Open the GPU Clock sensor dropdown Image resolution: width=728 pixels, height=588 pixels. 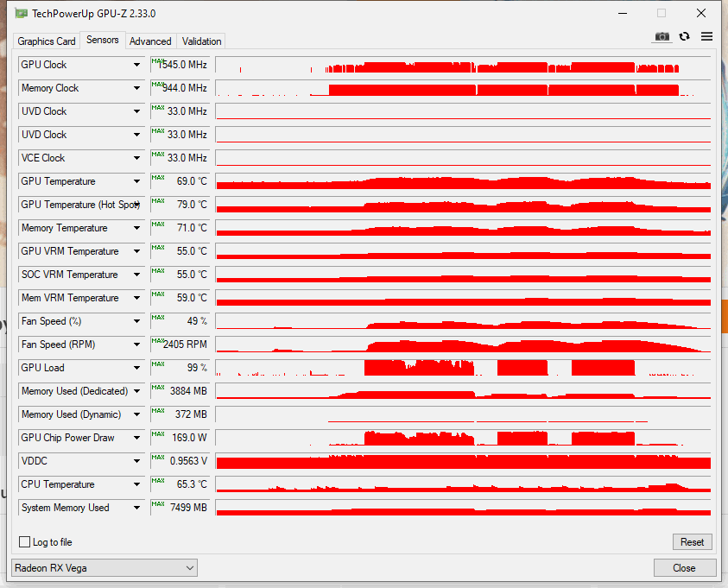click(136, 65)
